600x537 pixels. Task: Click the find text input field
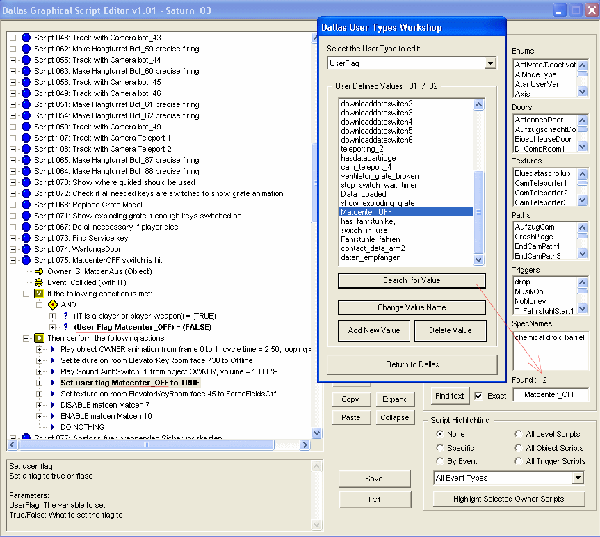click(549, 397)
